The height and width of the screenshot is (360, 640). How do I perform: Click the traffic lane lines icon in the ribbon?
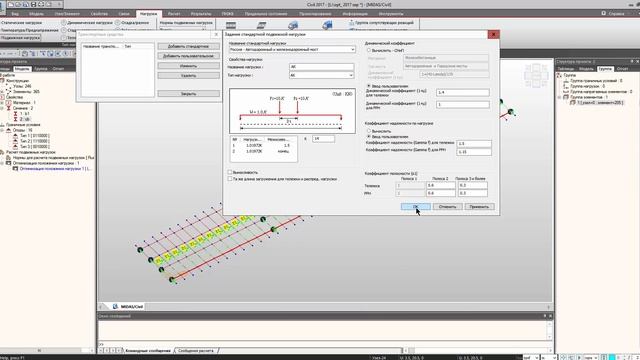point(231,25)
